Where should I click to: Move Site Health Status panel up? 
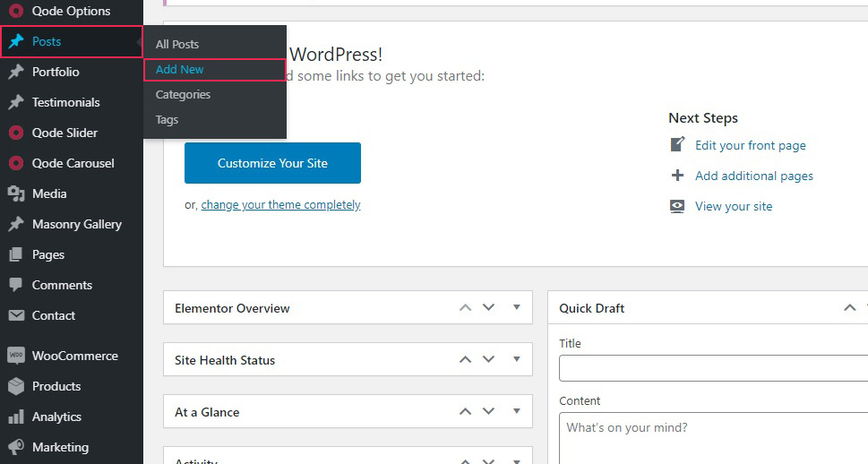[x=466, y=359]
